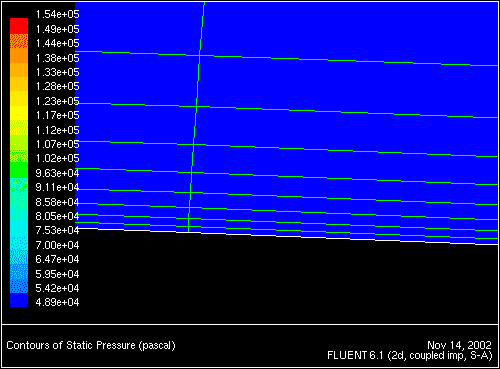The height and width of the screenshot is (369, 500).
Task: Click the 7.53e+04 legend label
Action: (57, 230)
